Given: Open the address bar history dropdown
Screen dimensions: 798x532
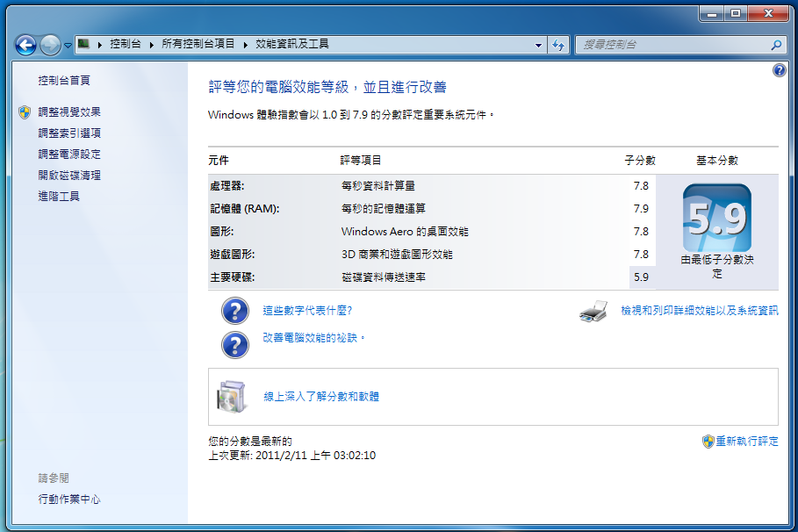Looking at the screenshot, I should [x=538, y=45].
